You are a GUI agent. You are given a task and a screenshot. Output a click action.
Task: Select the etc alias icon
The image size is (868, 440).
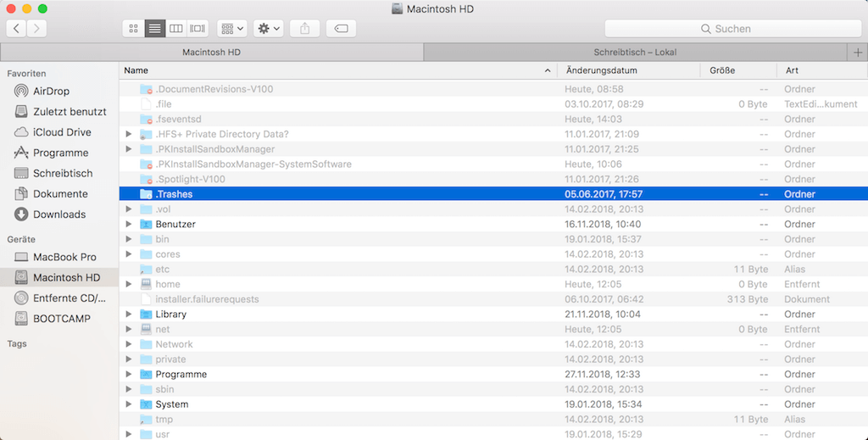click(x=146, y=269)
